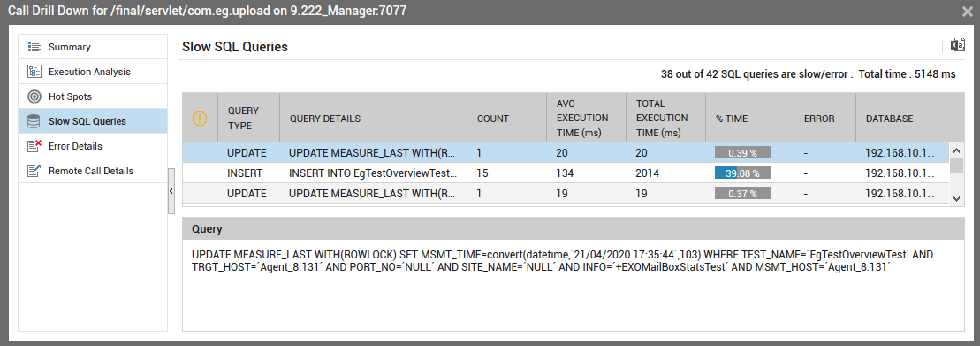Click the Slow SQL Queries database icon
Viewport: 980px width, 346px height.
(34, 121)
